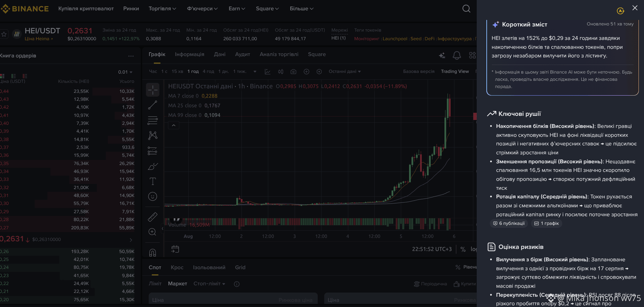The height and width of the screenshot is (307, 644).
Task: Select the brush drawing tool
Action: 152,166
